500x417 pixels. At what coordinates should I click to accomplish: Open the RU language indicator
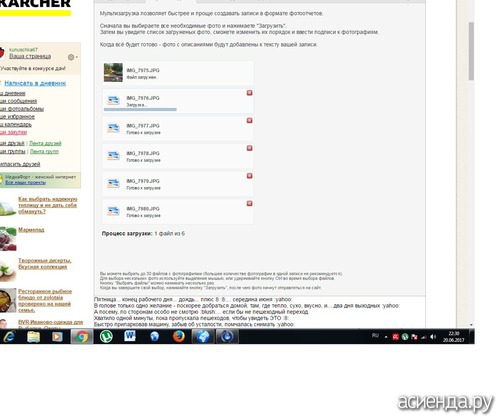tap(375, 336)
